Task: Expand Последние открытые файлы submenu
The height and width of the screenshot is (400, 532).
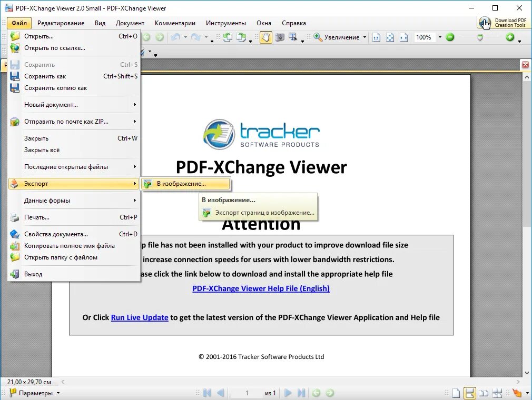Action: [74, 167]
